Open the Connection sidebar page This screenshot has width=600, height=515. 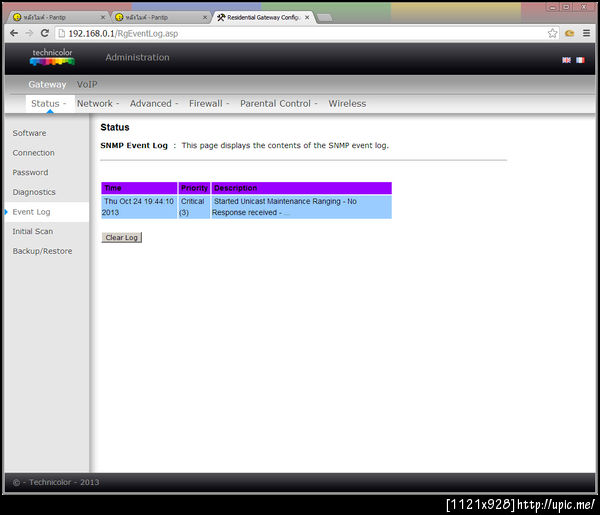(34, 153)
